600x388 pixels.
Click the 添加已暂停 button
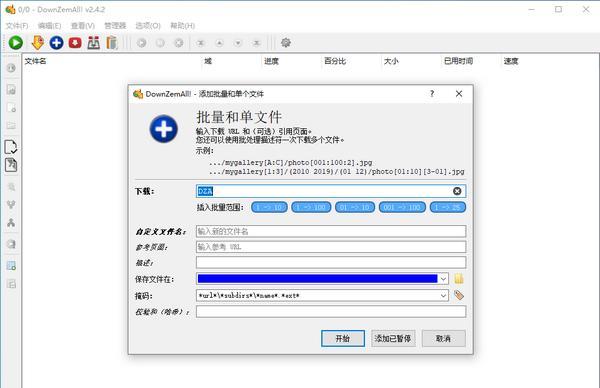393,338
